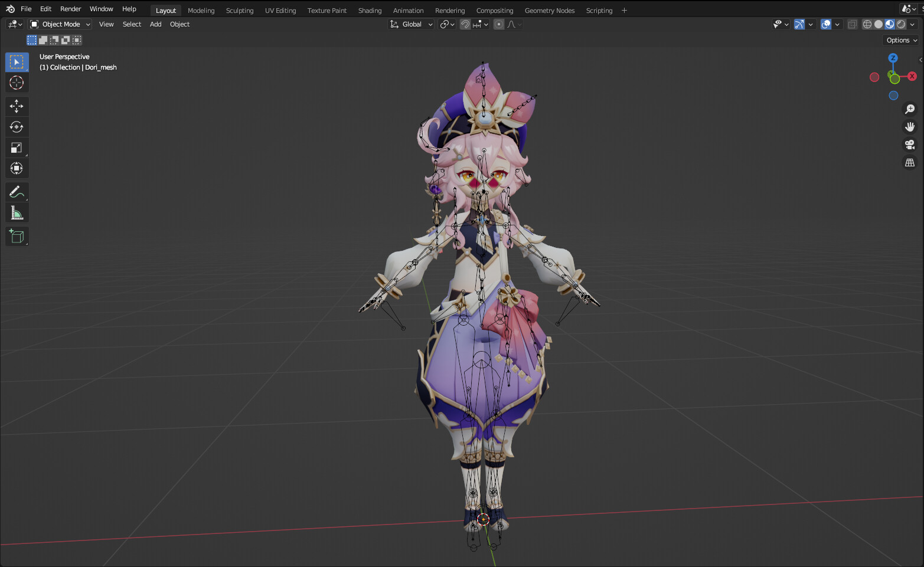Choose the Rotate tool
This screenshot has width=924, height=567.
click(17, 127)
